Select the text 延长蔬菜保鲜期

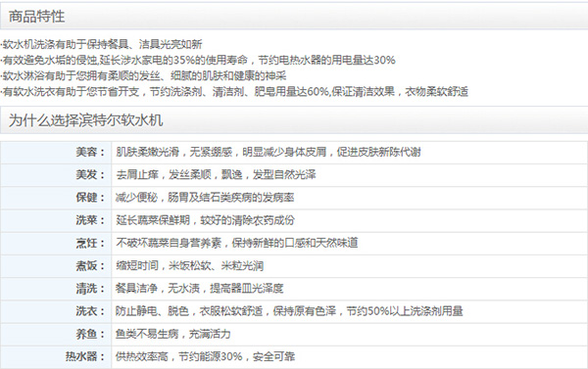[x=153, y=220]
